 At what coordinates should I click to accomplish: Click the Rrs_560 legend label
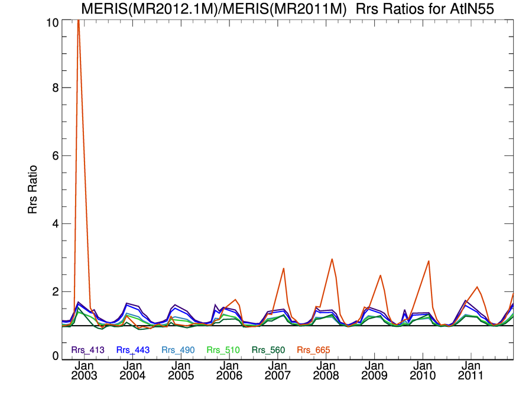point(268,350)
